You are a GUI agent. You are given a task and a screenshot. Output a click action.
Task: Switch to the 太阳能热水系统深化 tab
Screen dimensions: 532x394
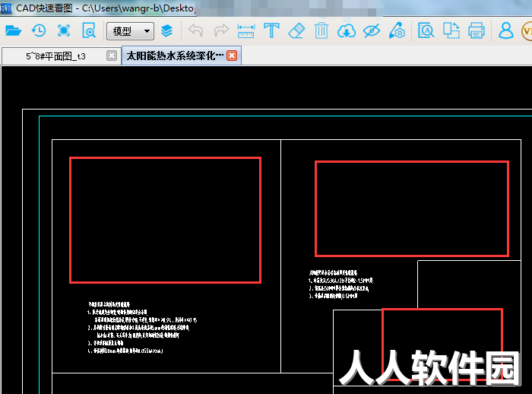click(181, 56)
